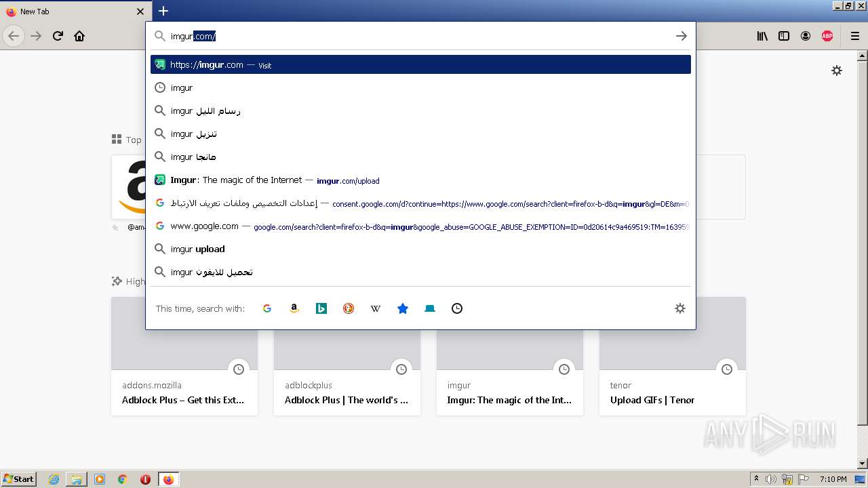
Task: Open 'Imgur: The magic of the Internet' suggestion
Action: 420,180
